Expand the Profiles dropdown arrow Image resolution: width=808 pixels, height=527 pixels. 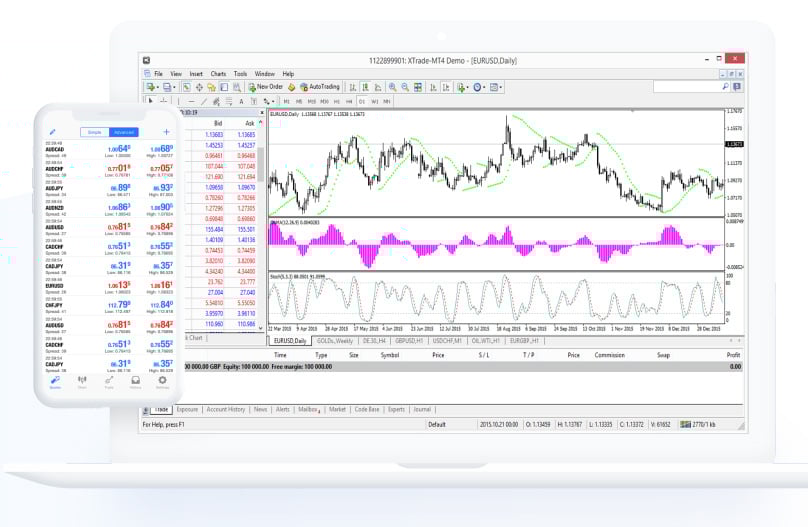174,88
